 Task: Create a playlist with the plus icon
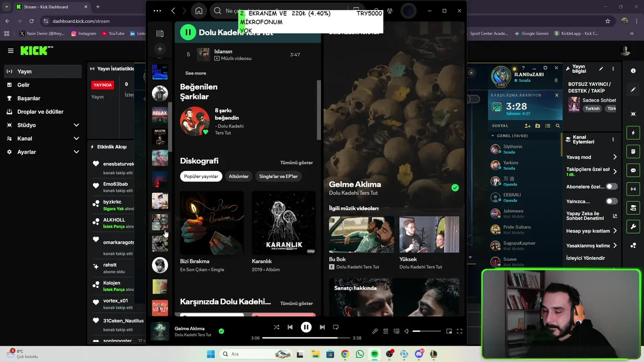coord(160,49)
